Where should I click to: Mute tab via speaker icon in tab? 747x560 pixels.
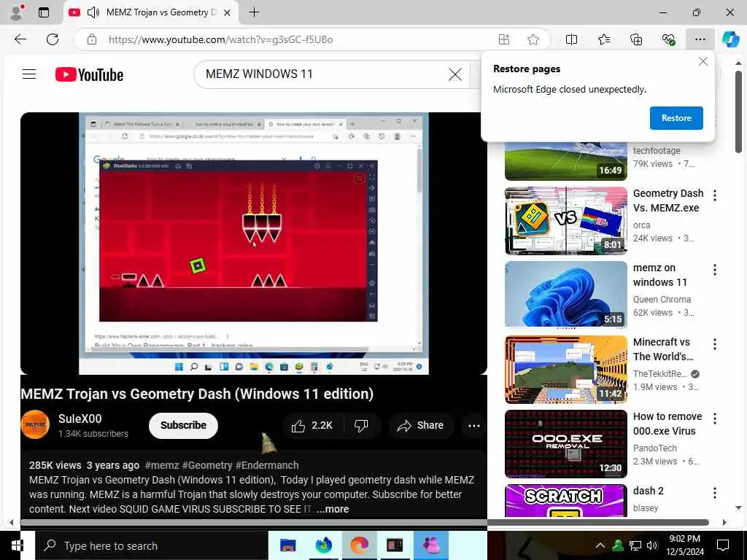point(93,12)
